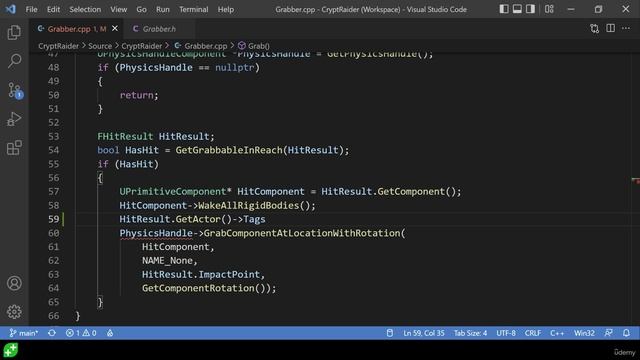Change indentation via Tab Size: 4

tap(470, 333)
